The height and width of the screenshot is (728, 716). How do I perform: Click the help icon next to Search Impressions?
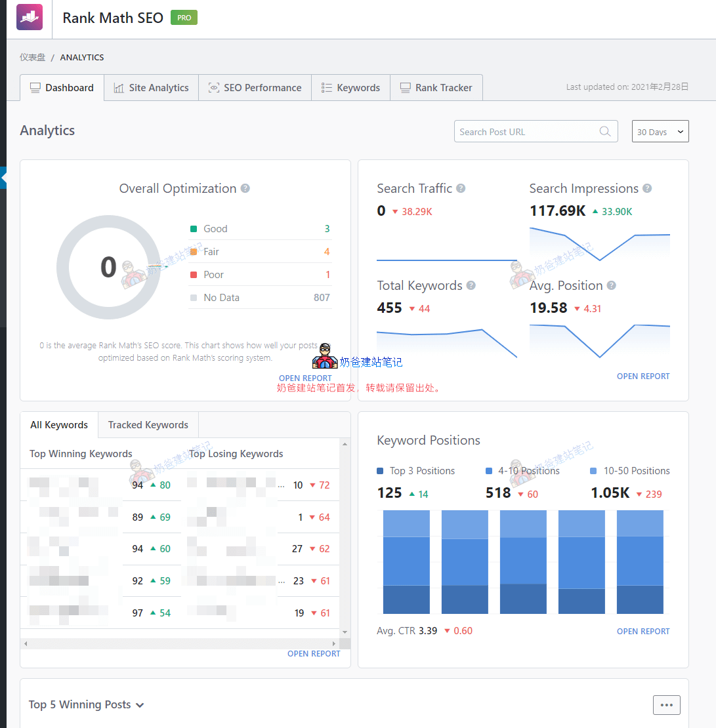click(647, 189)
